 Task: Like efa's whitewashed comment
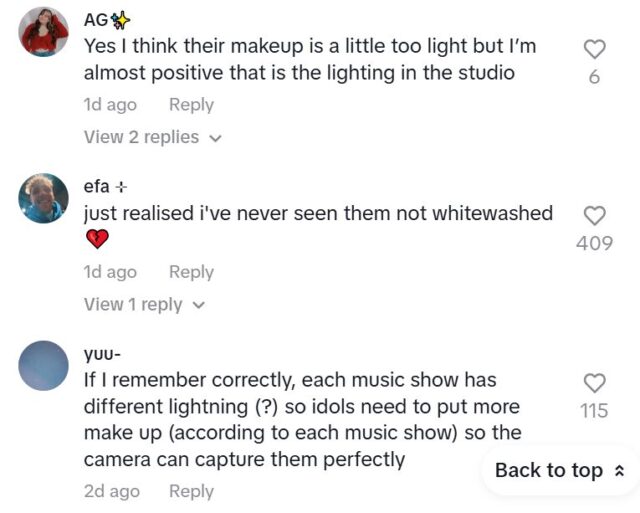pos(594,215)
